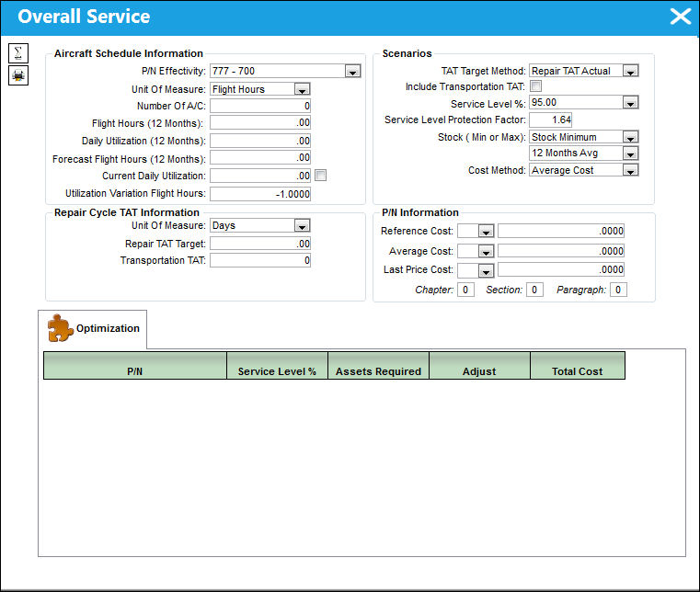Click the P/N column header
Screen dimensions: 700x592
[135, 366]
